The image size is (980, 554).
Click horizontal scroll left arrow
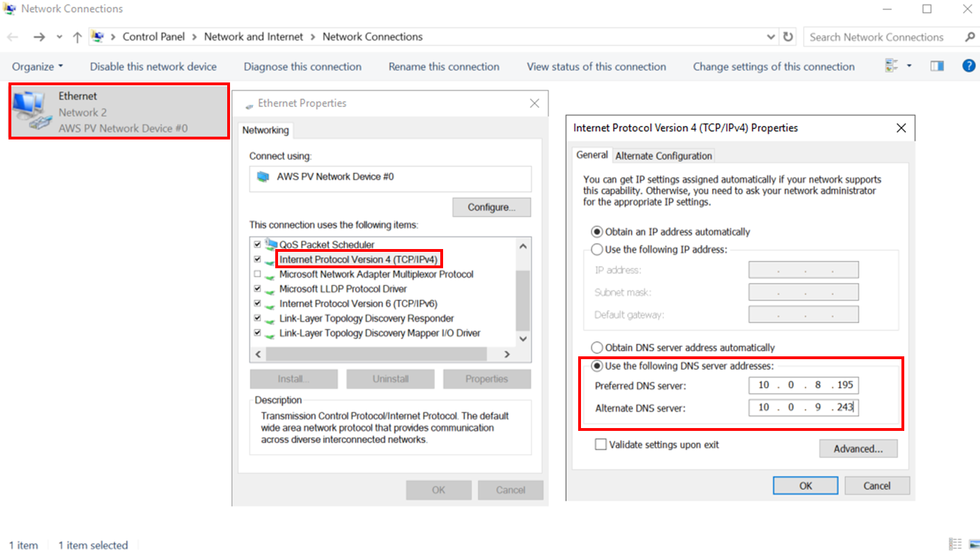(x=258, y=354)
